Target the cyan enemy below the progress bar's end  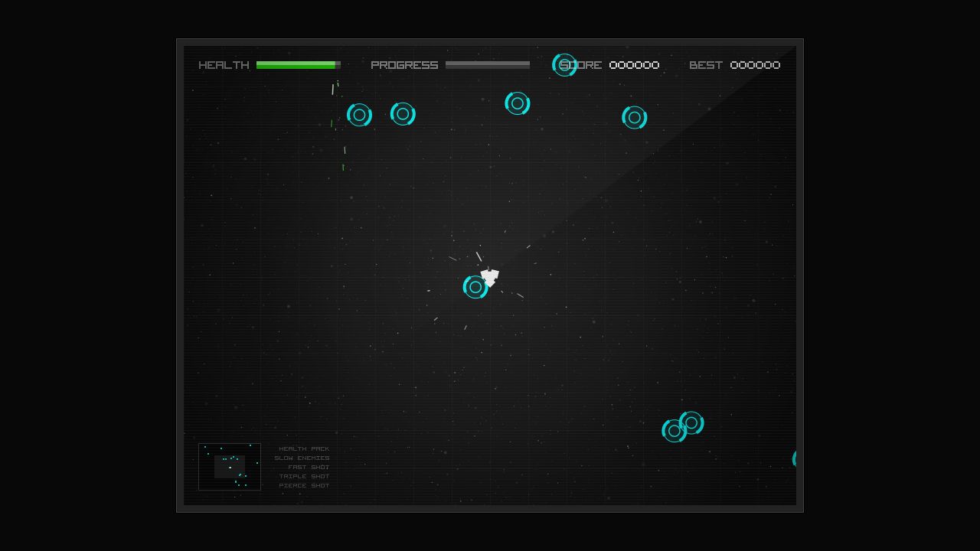click(518, 103)
